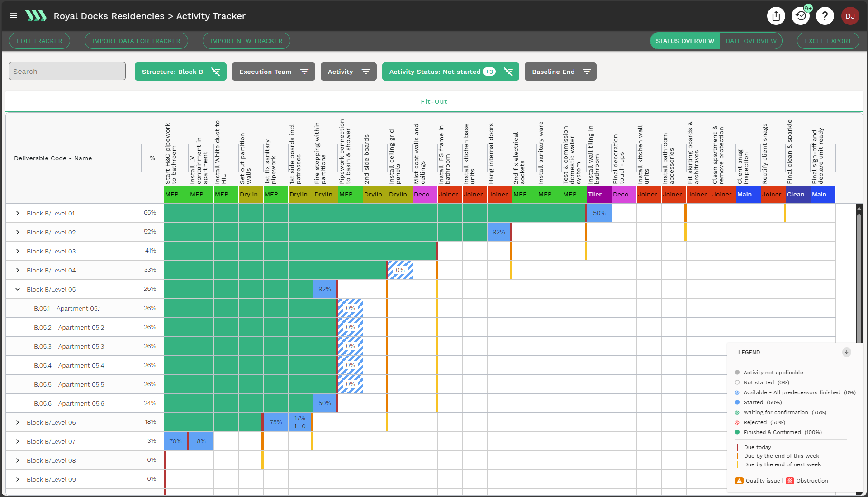Click the green chevrons app logo
The height and width of the screenshot is (497, 868).
(x=36, y=16)
